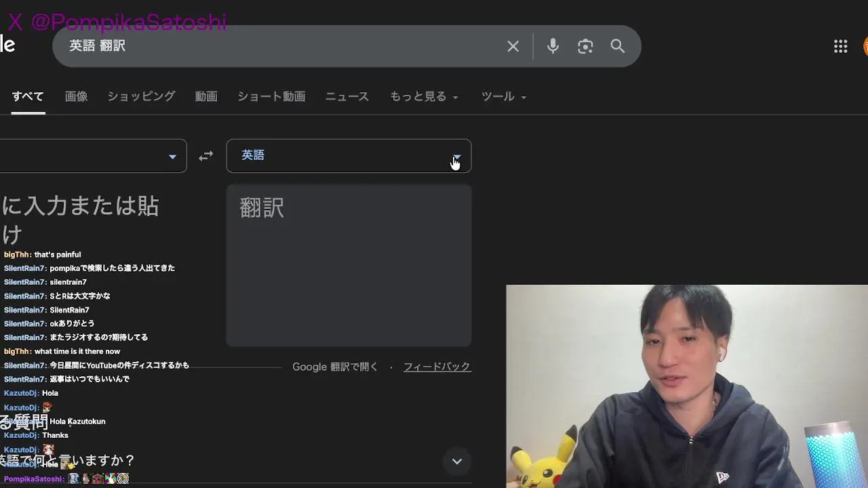The height and width of the screenshot is (488, 868).
Task: Go to the 動画 tab
Action: 206,96
